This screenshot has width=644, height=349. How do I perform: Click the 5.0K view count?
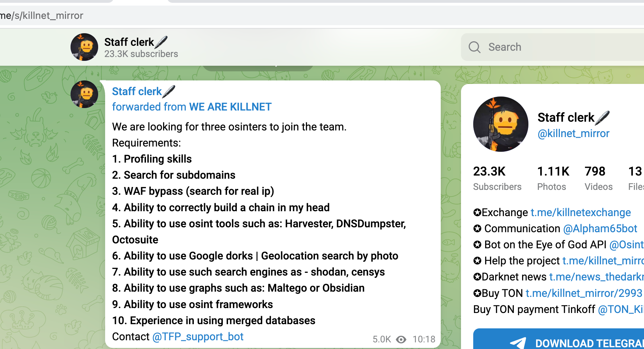(x=382, y=339)
